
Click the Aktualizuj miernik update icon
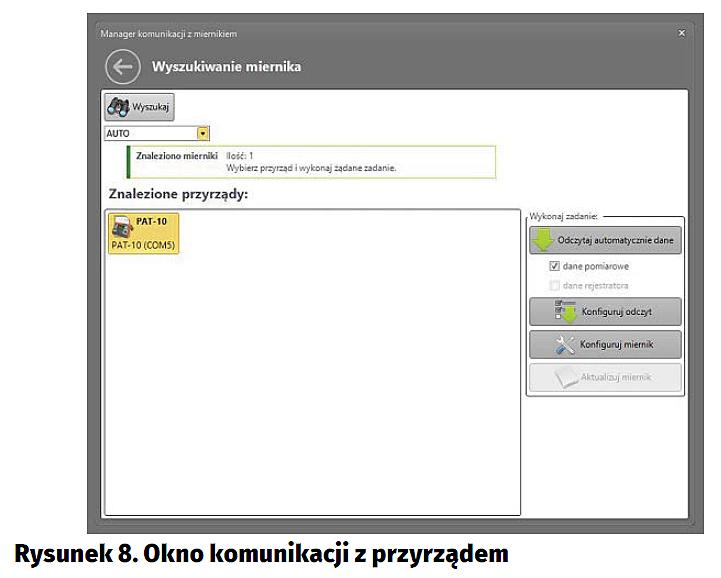(x=567, y=378)
